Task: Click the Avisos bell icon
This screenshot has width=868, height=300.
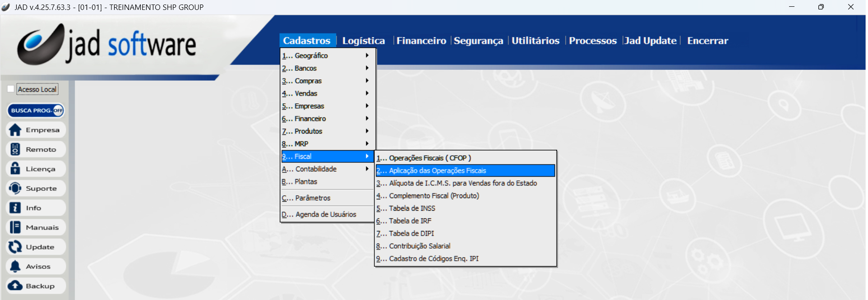Action: 15,266
